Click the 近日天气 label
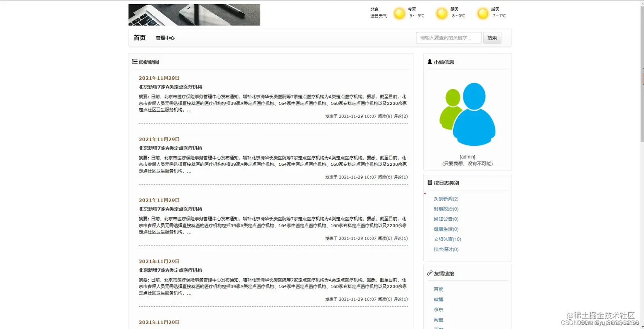This screenshot has width=644, height=329. 379,16
